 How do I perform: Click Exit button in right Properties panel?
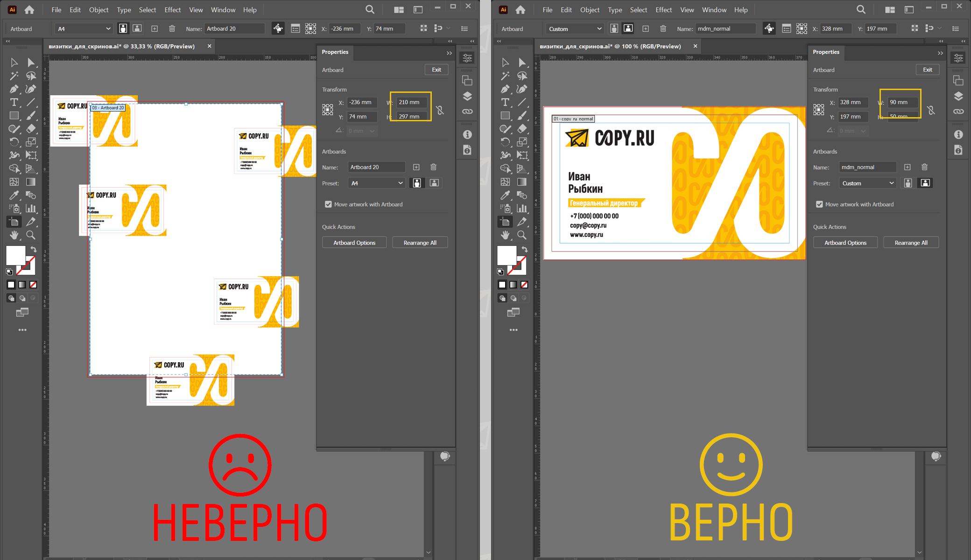click(928, 70)
